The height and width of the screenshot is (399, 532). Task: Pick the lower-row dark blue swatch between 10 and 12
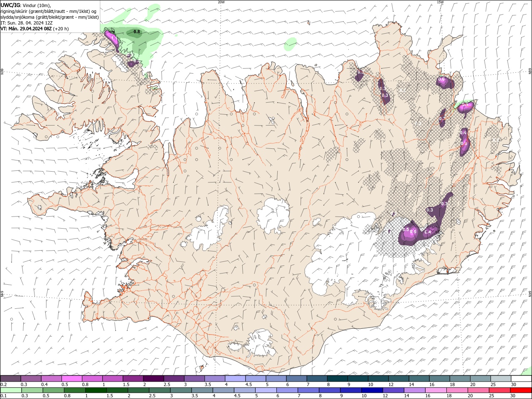pyautogui.click(x=372, y=390)
